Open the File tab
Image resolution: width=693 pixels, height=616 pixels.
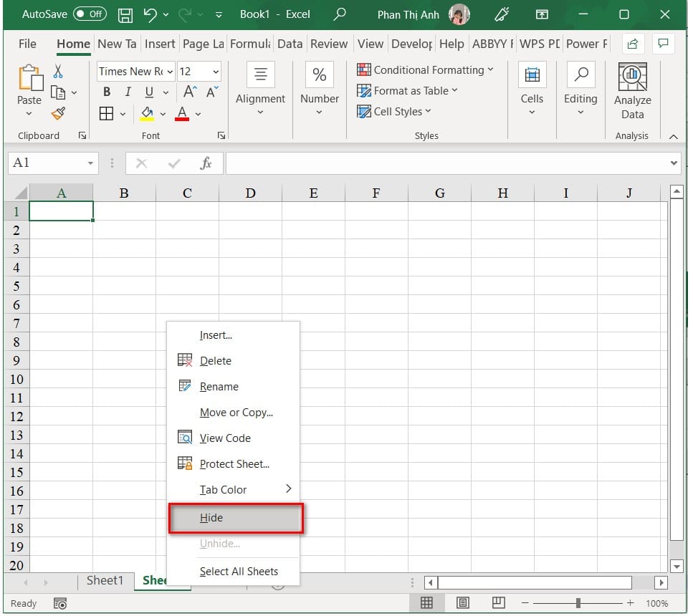pyautogui.click(x=27, y=44)
